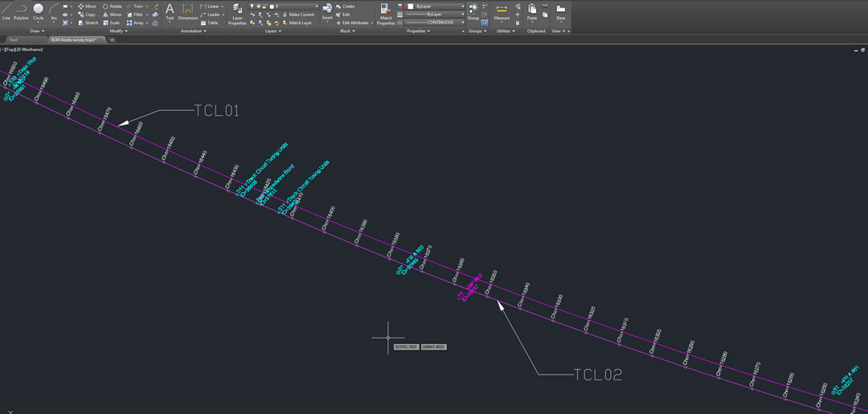Choose the Circle tool

38,11
